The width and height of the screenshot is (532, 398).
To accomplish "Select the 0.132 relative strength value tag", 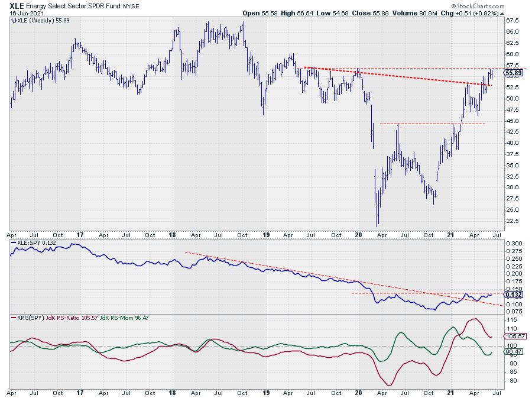I will click(x=511, y=295).
